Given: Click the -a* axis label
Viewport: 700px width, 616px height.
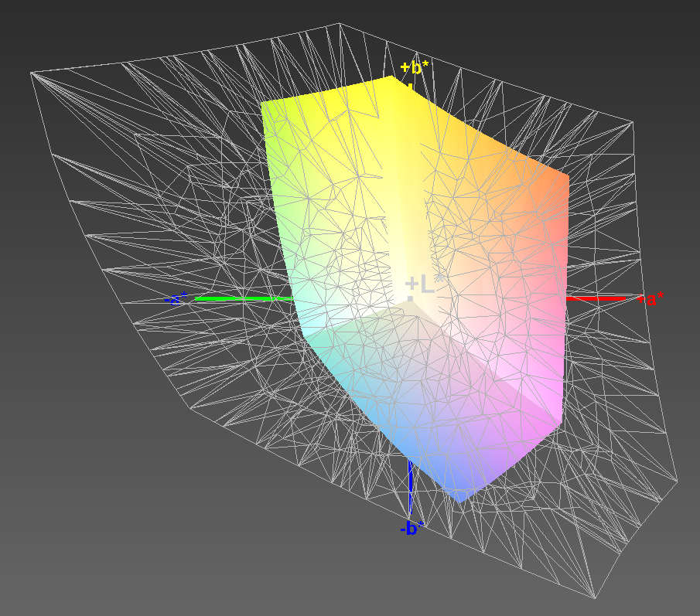Looking at the screenshot, I should 176,299.
